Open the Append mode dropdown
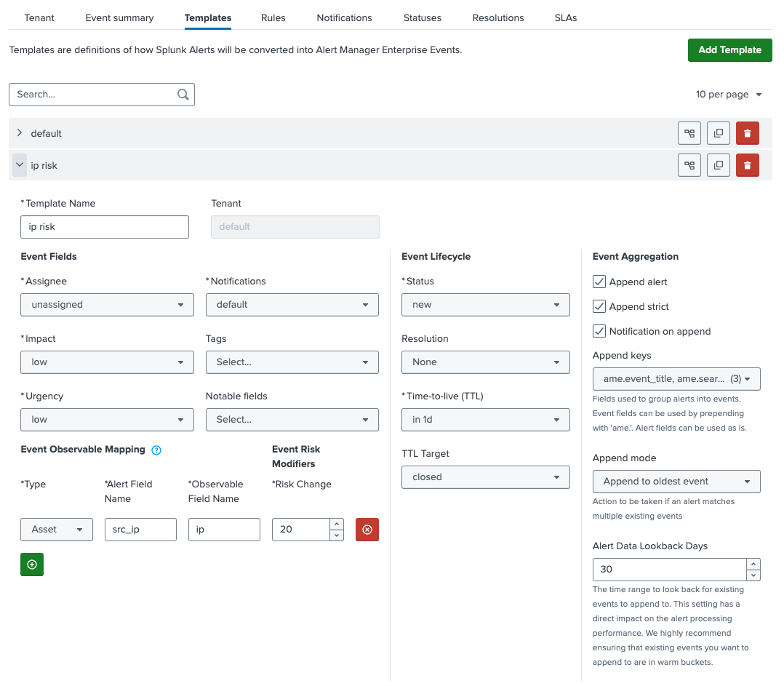The height and width of the screenshot is (686, 784). tap(676, 482)
